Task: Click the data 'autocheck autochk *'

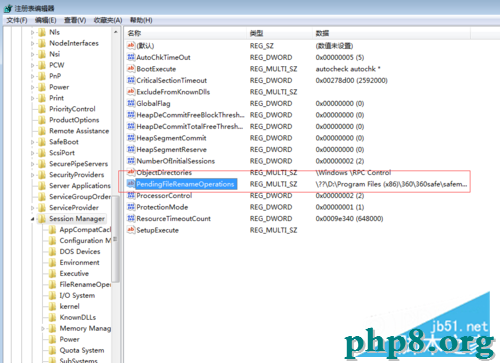Action: (x=348, y=69)
